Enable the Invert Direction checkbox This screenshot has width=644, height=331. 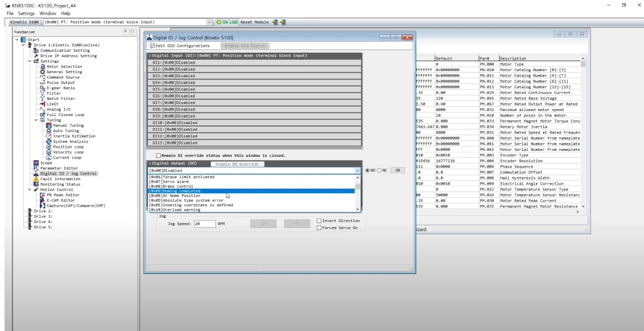(319, 220)
